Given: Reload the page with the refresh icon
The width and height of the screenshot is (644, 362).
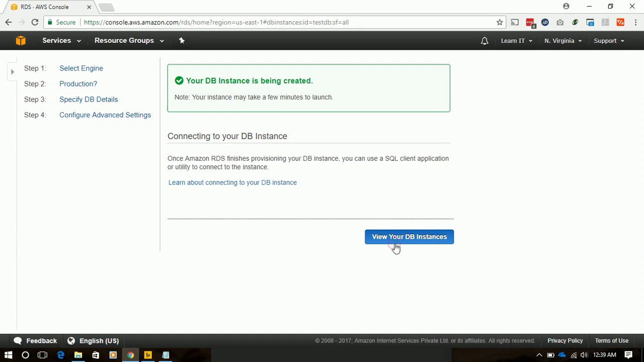Looking at the screenshot, I should coord(35,22).
